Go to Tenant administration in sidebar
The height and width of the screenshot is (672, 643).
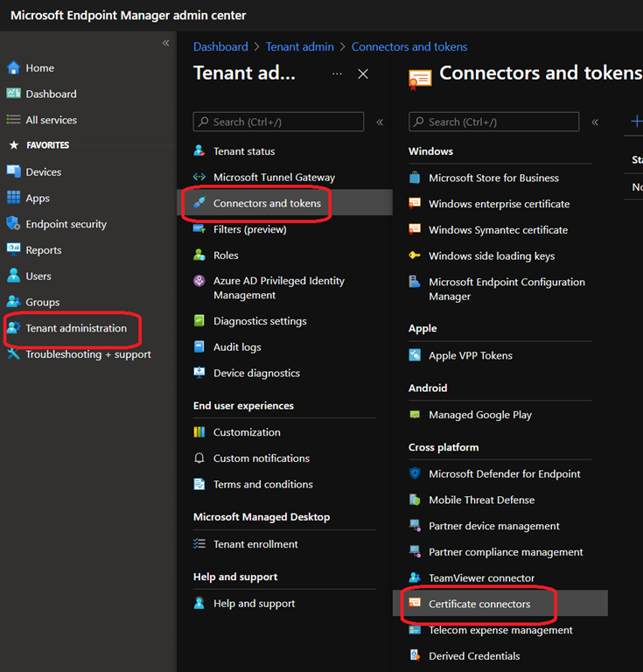[76, 328]
